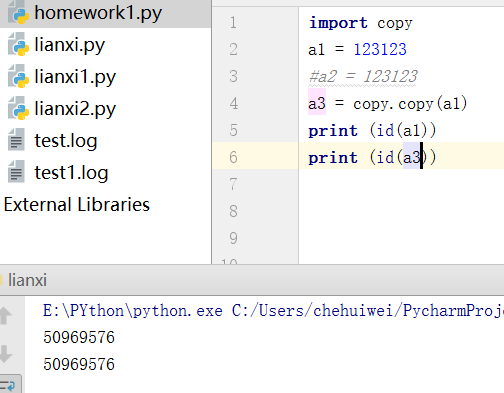Image resolution: width=504 pixels, height=393 pixels.
Task: Click variable a1 on line 2
Action: tap(316, 50)
